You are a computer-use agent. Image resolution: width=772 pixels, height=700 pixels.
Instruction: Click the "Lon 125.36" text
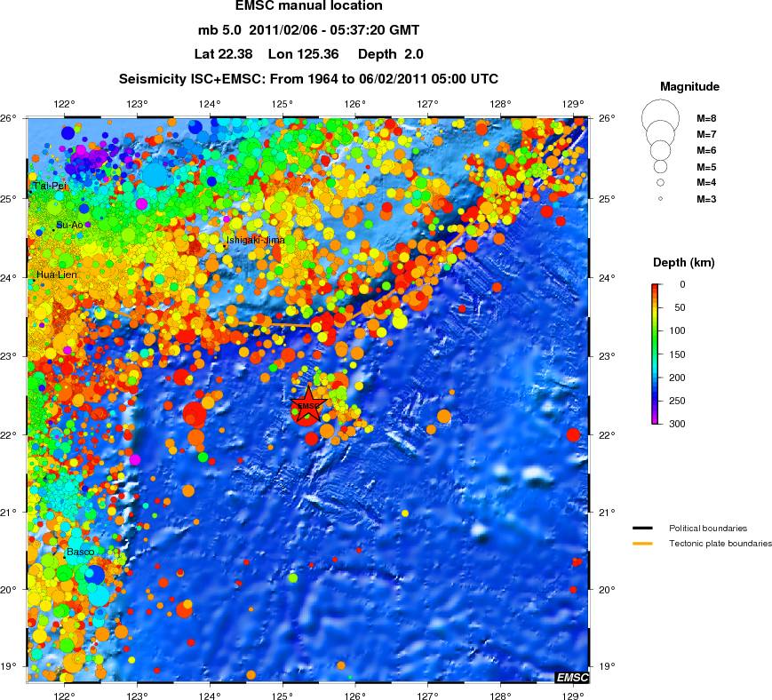point(303,54)
